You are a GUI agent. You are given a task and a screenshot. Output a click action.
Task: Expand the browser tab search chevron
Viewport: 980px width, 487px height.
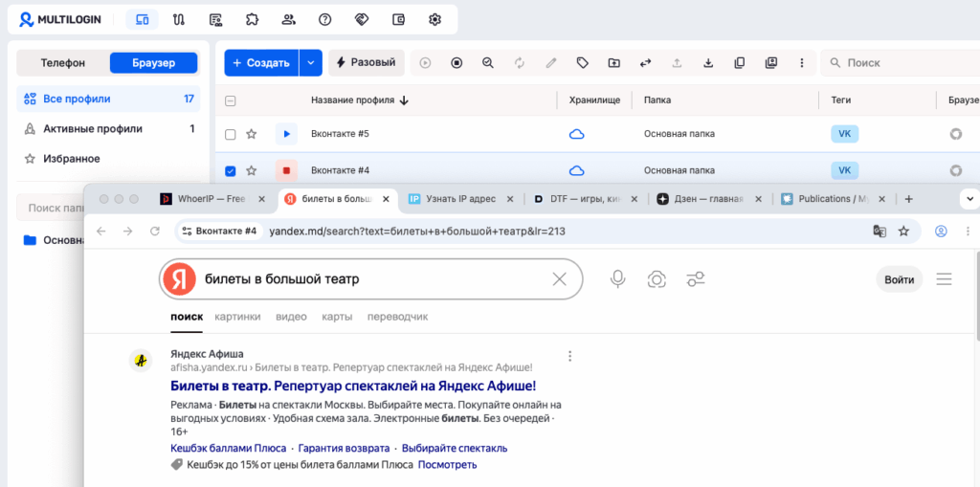pos(970,199)
